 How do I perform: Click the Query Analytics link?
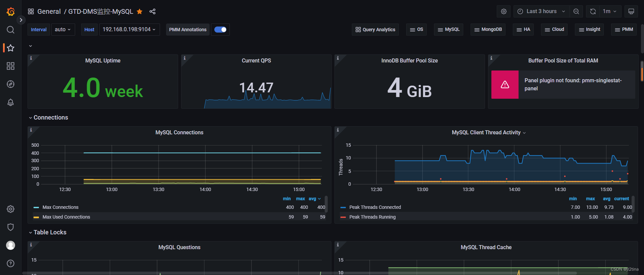375,30
